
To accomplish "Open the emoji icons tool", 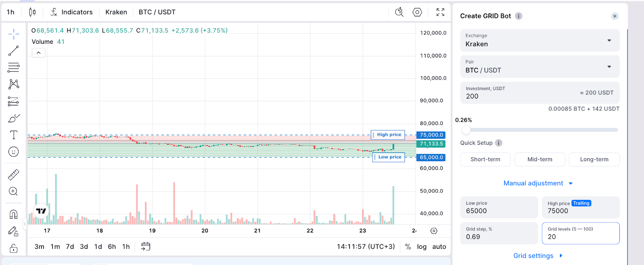I will pos(14,152).
